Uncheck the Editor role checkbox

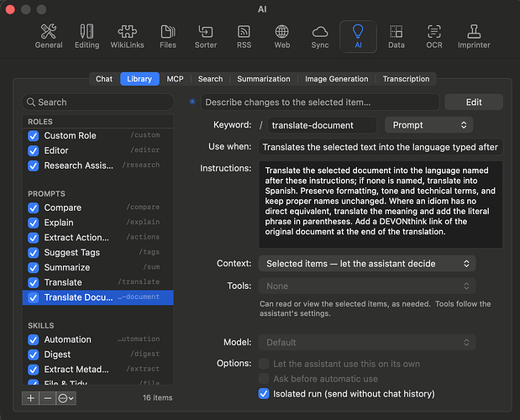[x=33, y=150]
